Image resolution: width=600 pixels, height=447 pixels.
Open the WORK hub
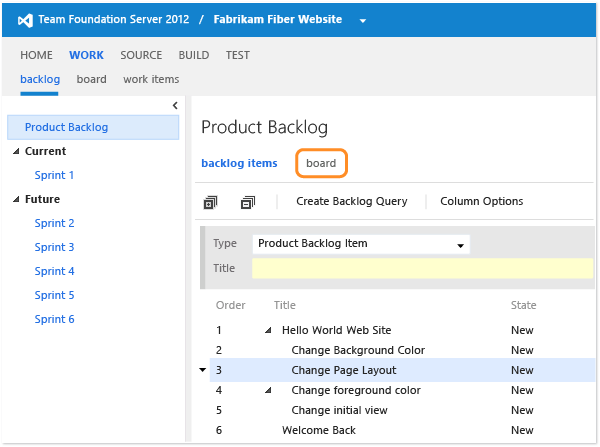coord(86,55)
